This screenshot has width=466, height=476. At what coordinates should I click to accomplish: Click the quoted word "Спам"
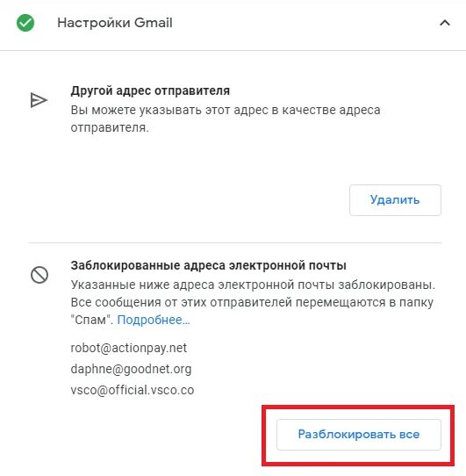(x=90, y=320)
